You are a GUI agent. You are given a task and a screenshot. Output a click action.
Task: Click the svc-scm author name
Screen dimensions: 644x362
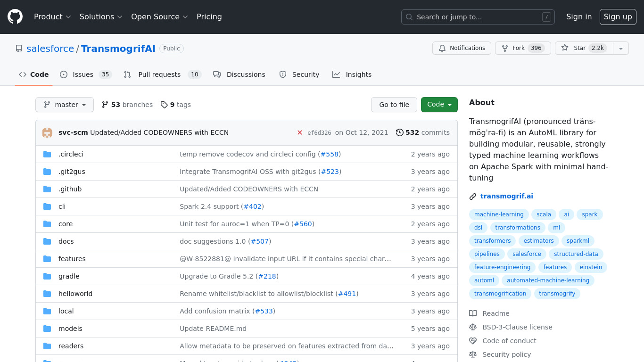pos(73,132)
